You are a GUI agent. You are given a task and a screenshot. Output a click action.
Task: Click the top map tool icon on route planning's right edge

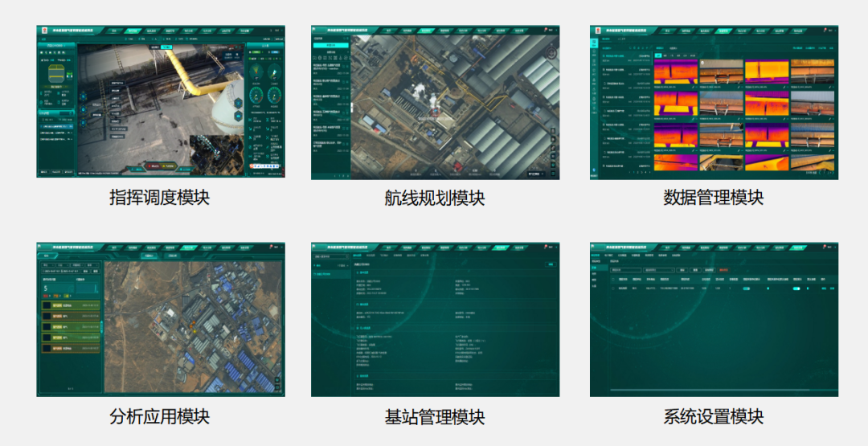(554, 131)
